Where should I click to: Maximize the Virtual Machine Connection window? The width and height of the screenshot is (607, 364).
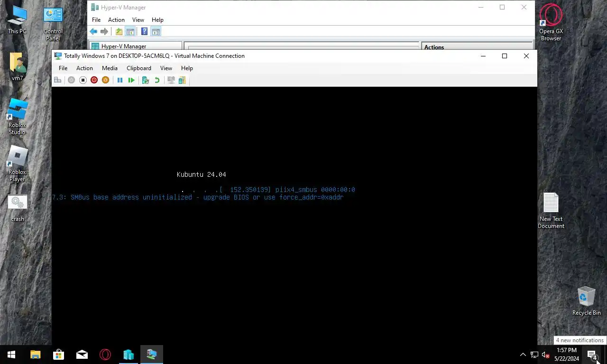tap(505, 56)
